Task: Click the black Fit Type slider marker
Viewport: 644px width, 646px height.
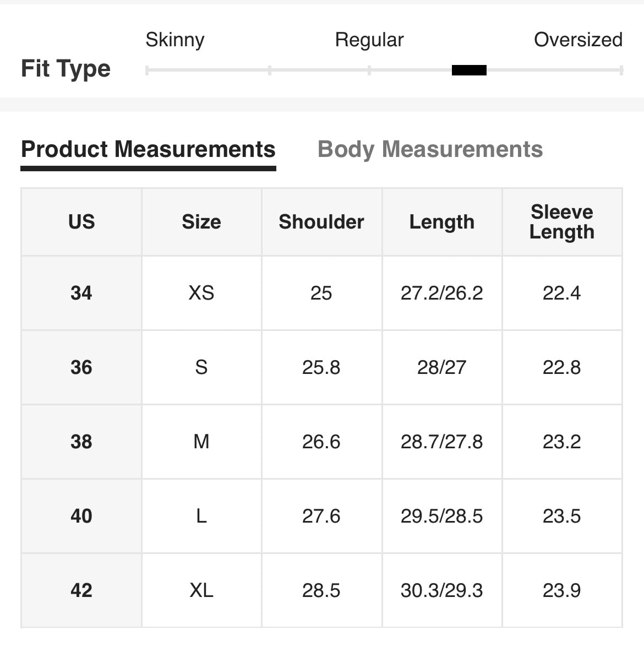Action: (x=469, y=70)
